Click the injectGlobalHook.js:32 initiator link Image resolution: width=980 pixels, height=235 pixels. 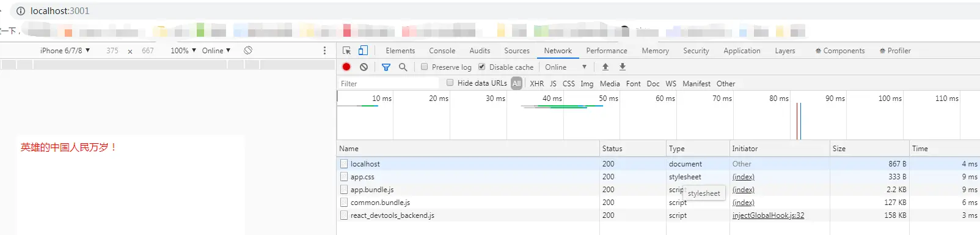coord(768,215)
